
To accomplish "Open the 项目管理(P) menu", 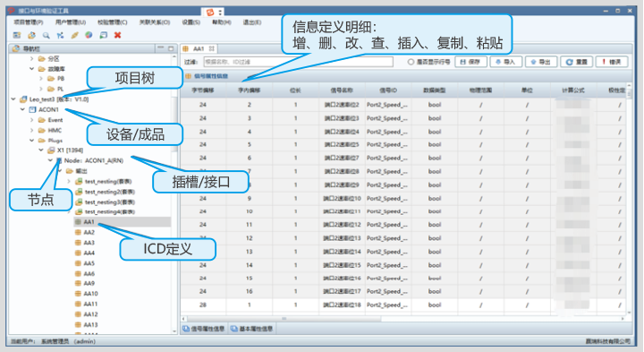I will (29, 22).
